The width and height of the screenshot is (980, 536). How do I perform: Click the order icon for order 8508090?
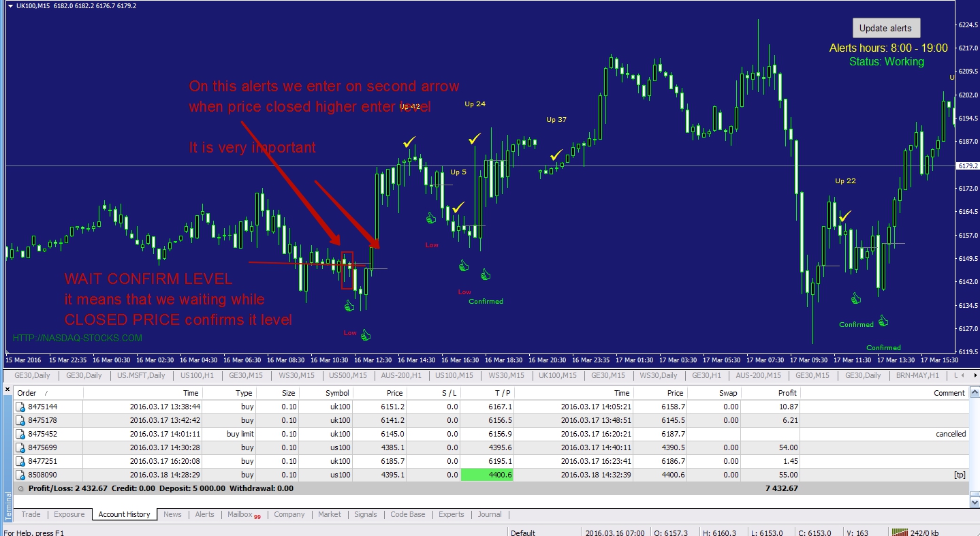tap(20, 475)
